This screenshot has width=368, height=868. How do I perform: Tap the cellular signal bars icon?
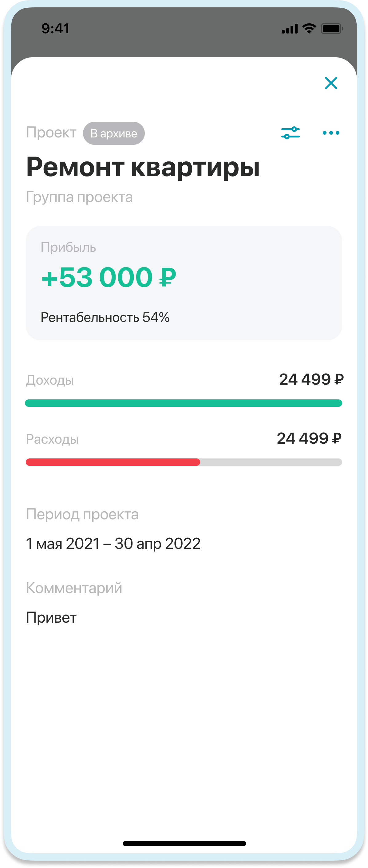click(x=290, y=29)
